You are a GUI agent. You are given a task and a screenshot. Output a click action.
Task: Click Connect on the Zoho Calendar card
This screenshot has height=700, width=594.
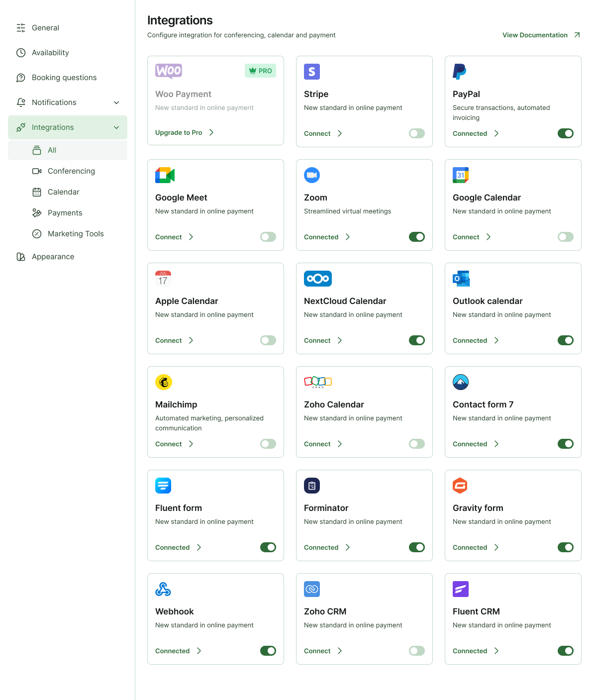click(x=317, y=444)
